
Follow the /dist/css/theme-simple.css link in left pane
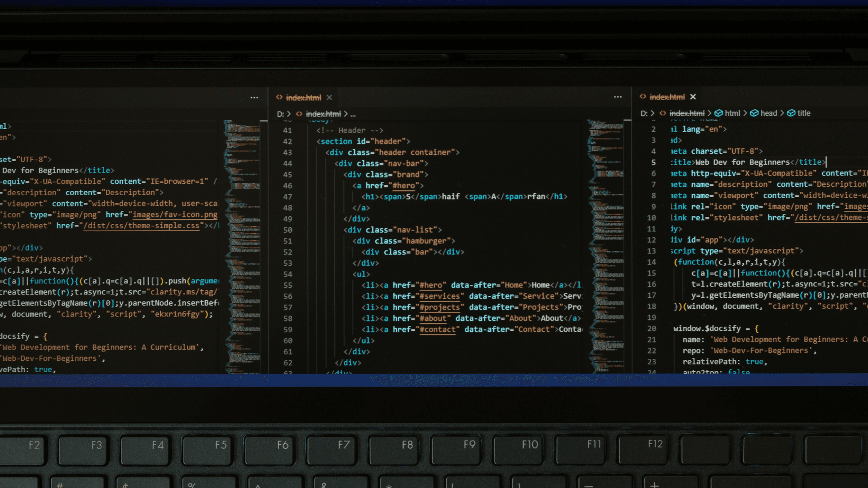(142, 226)
